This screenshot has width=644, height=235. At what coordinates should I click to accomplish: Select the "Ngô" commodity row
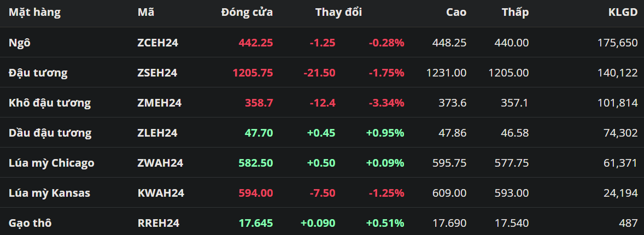click(20, 43)
